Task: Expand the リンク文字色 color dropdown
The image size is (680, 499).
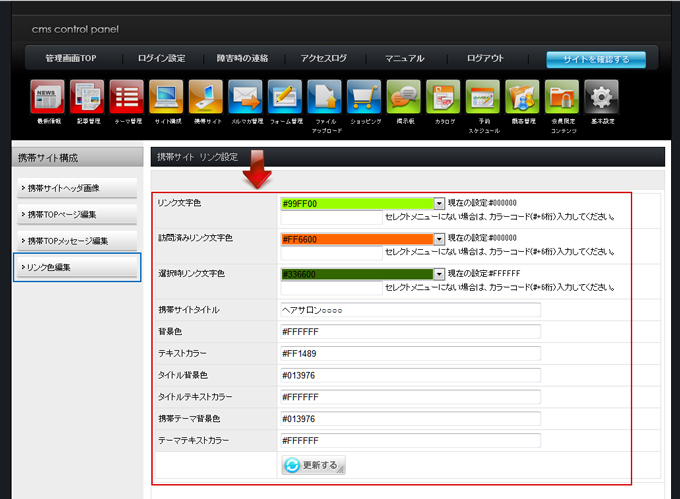Action: pos(439,203)
